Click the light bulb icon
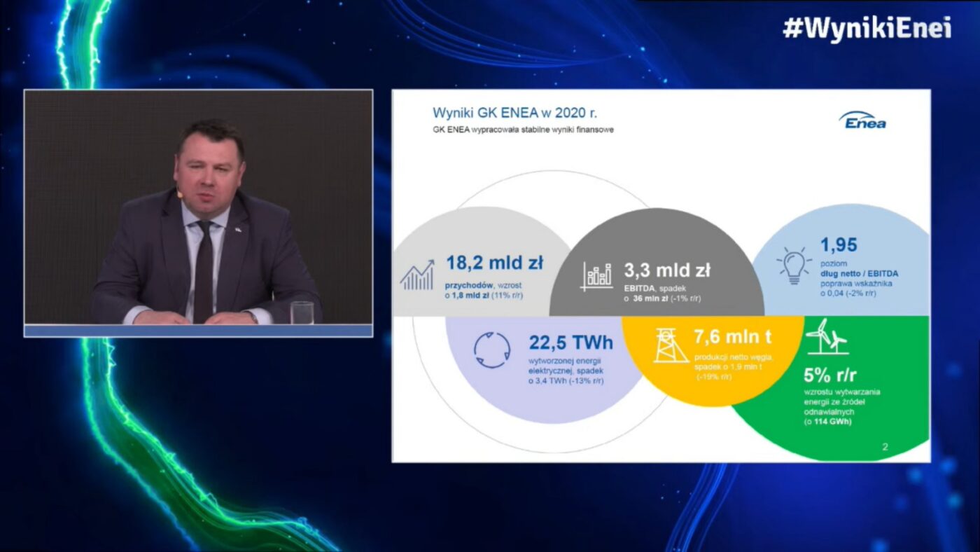This screenshot has height=552, width=980. click(x=794, y=265)
